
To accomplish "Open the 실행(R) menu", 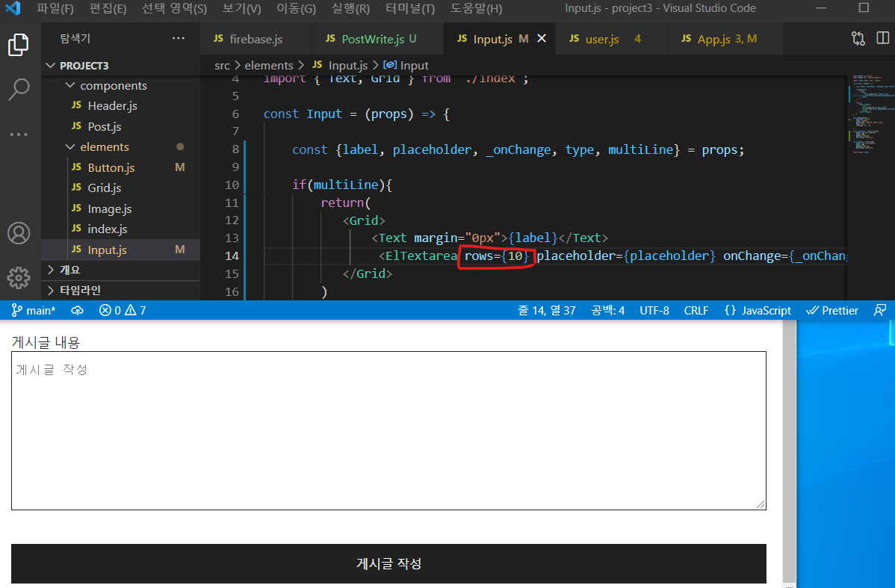I will coord(350,8).
